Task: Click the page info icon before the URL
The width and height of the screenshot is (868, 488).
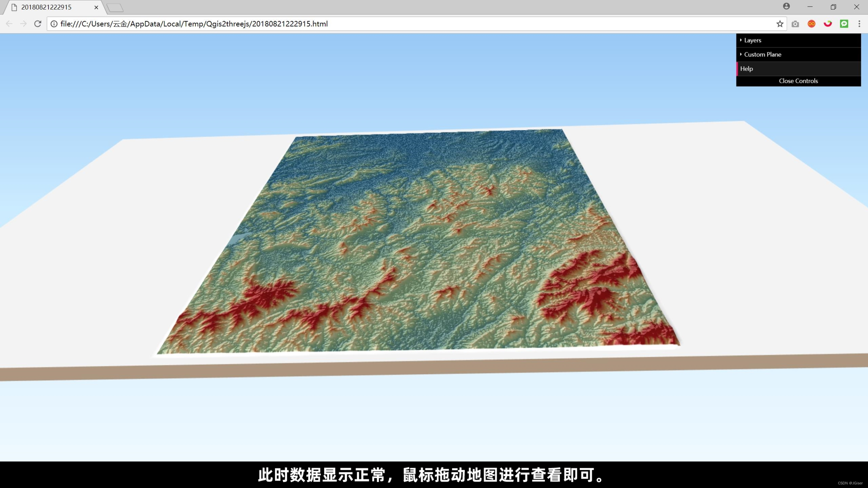Action: pos(54,23)
